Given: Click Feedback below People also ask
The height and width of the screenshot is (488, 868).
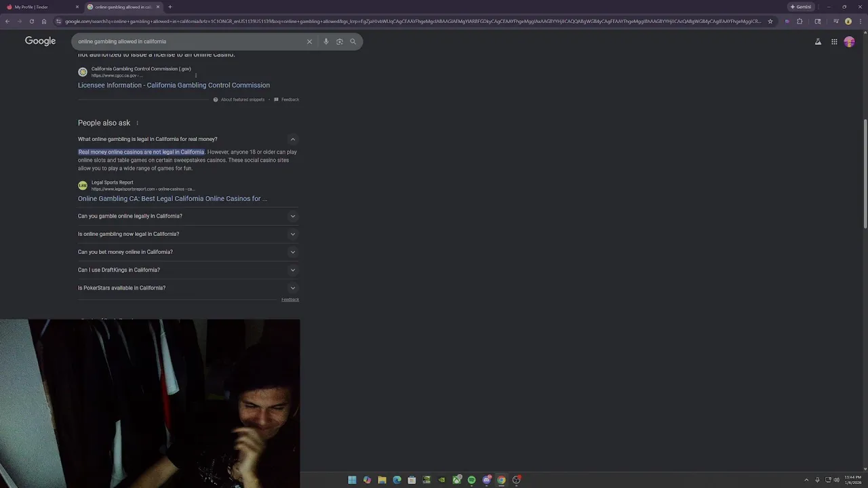Looking at the screenshot, I should point(290,300).
